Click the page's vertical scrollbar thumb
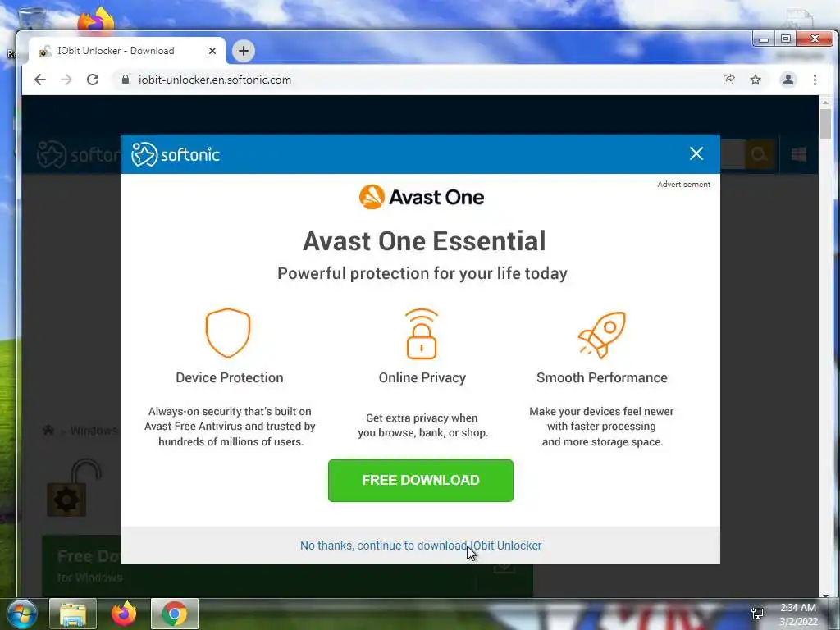Image resolution: width=840 pixels, height=630 pixels. coord(825,125)
